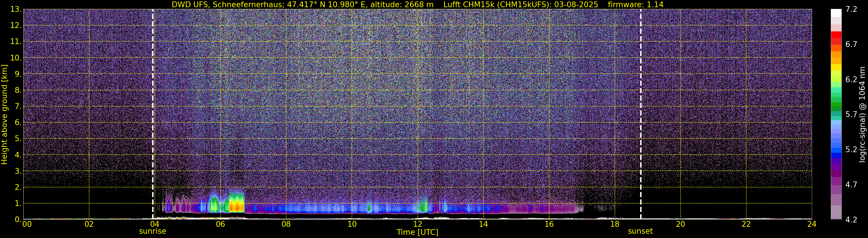Click the height axis tick '13.'
The image size is (868, 238).
16,9
